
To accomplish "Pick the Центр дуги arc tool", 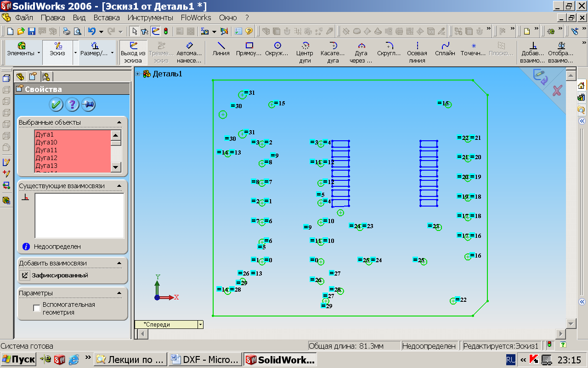I will click(x=305, y=52).
